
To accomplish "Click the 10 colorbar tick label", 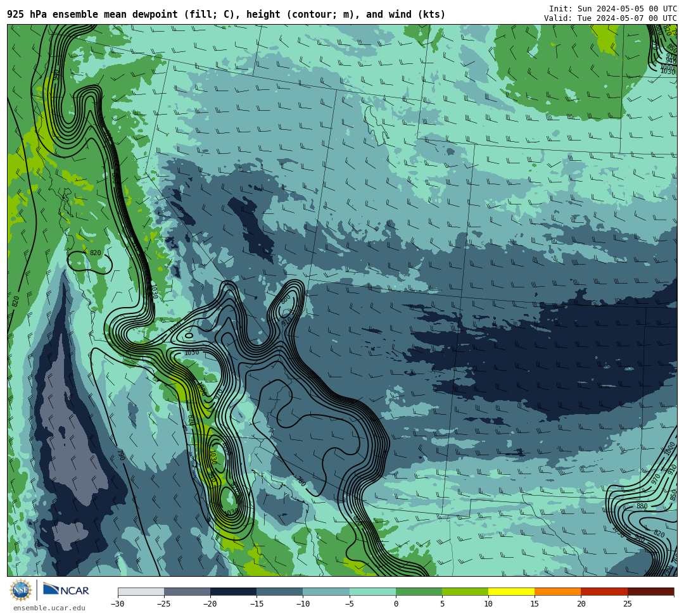I will coord(488,604).
